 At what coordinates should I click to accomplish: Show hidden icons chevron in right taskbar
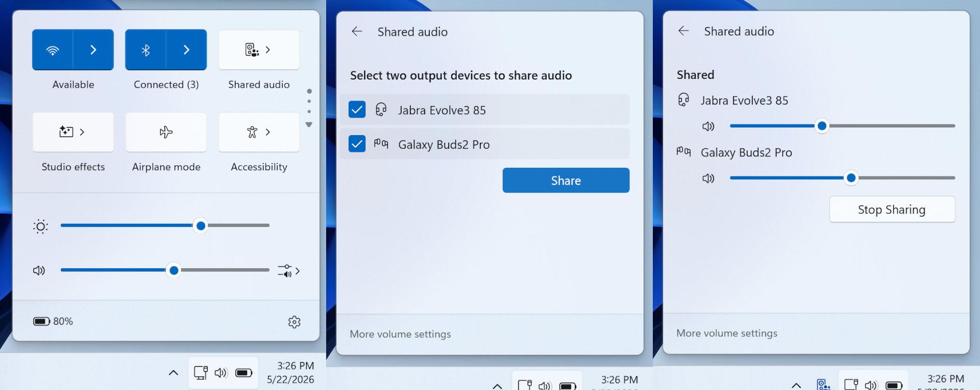[x=796, y=385]
